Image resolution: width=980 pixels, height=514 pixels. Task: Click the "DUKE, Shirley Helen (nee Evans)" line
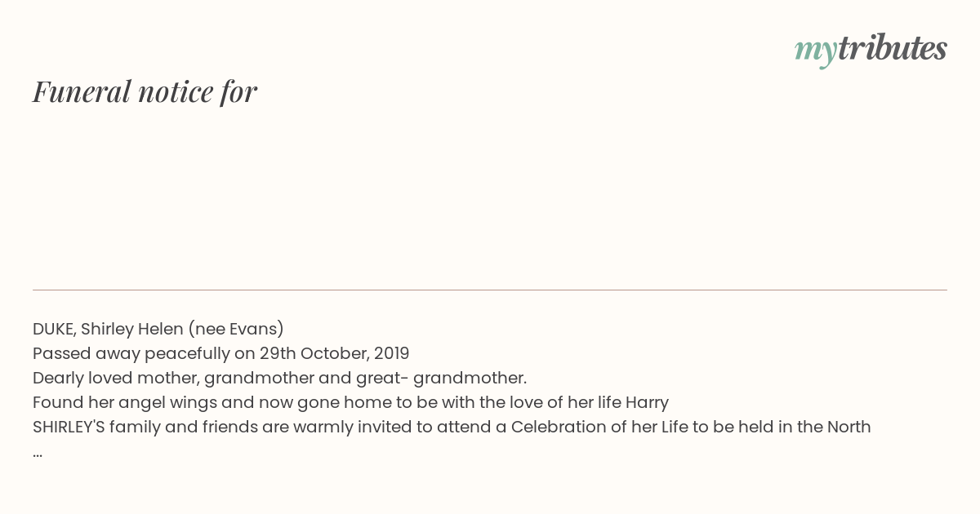[158, 329]
